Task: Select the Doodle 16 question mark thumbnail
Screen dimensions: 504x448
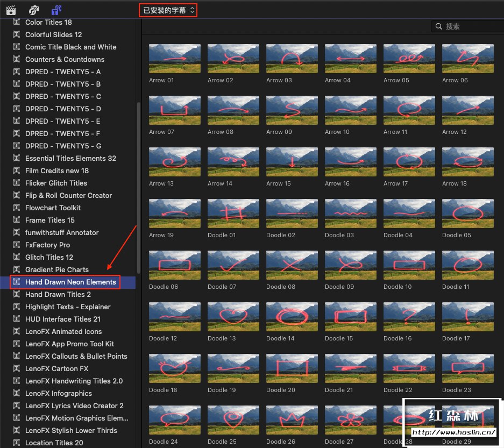Action: [409, 317]
